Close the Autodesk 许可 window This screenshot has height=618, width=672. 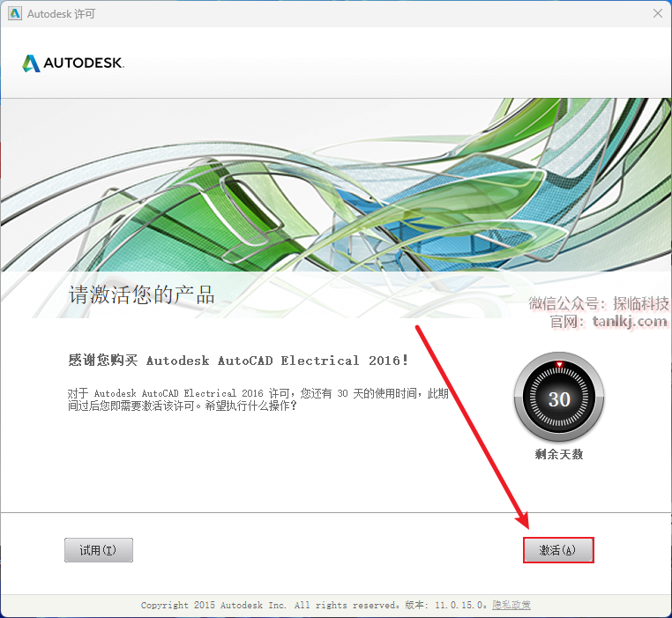pyautogui.click(x=658, y=14)
